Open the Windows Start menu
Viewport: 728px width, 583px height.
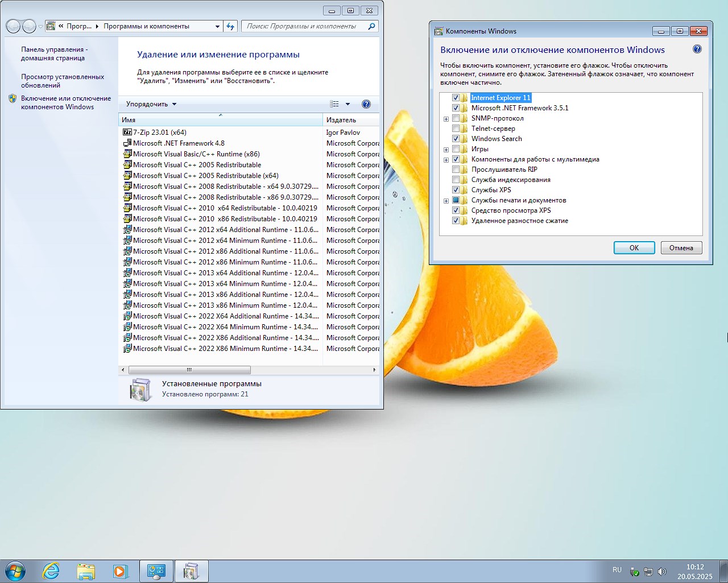[15, 571]
